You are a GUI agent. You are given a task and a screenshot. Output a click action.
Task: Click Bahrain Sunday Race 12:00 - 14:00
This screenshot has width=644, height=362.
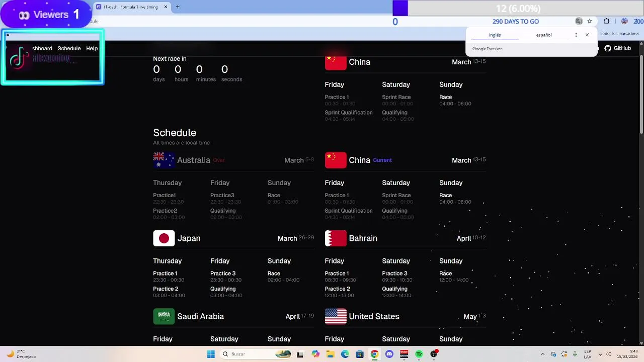(x=454, y=277)
